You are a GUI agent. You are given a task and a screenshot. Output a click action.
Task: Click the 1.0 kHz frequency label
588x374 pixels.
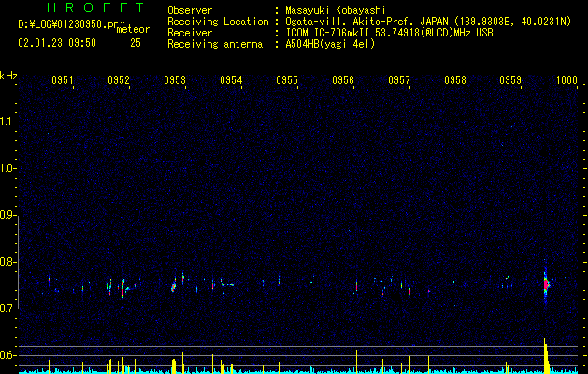[8, 168]
